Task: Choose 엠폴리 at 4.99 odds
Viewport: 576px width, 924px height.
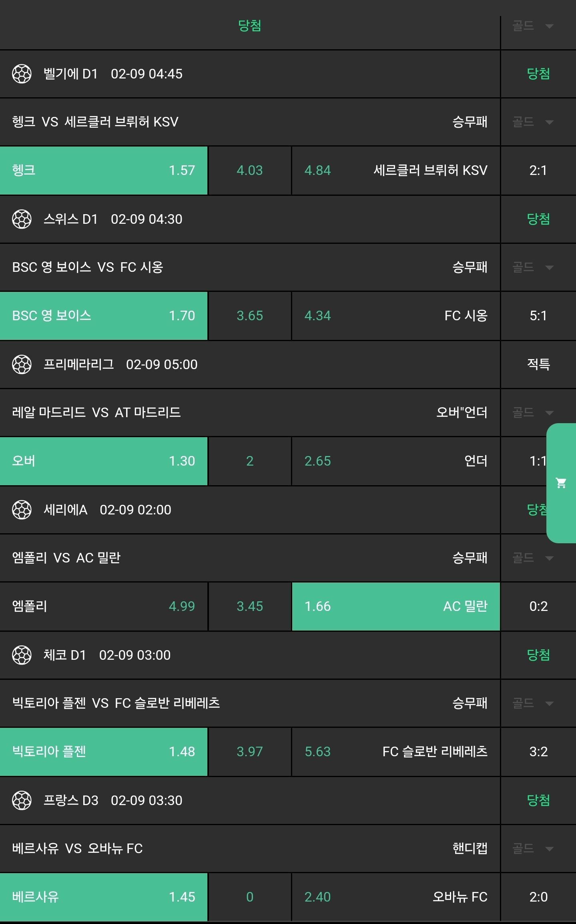Action: [x=104, y=607]
